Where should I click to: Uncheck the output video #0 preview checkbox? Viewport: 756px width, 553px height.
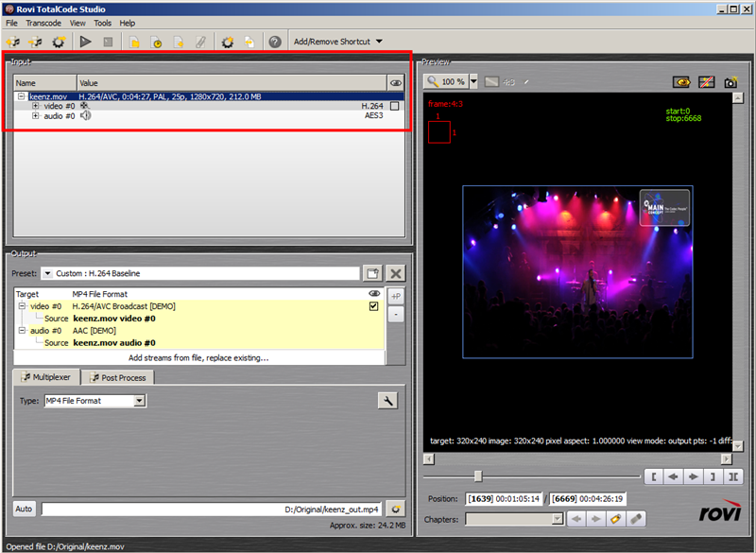(x=373, y=306)
